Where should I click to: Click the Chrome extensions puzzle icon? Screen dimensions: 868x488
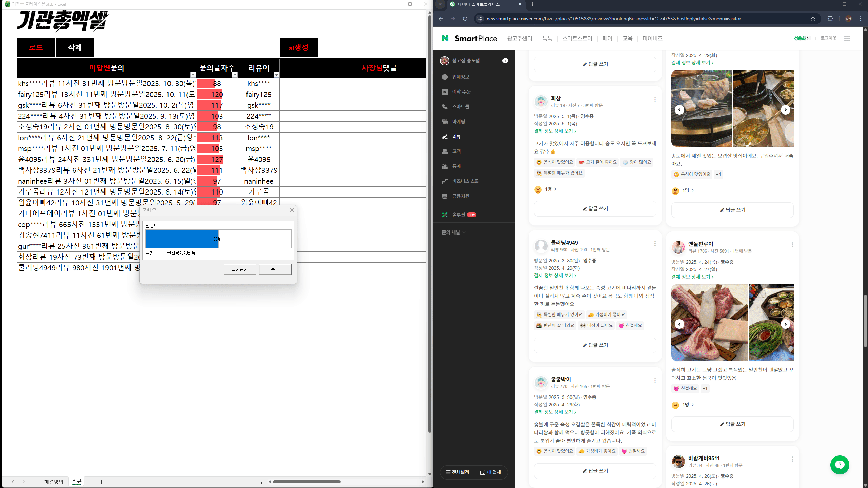(830, 19)
